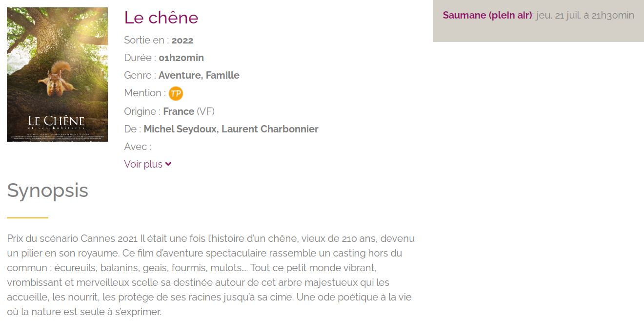Screen dimensions: 644x321
Task: Click the synopsis paragraph text
Action: tap(211, 275)
